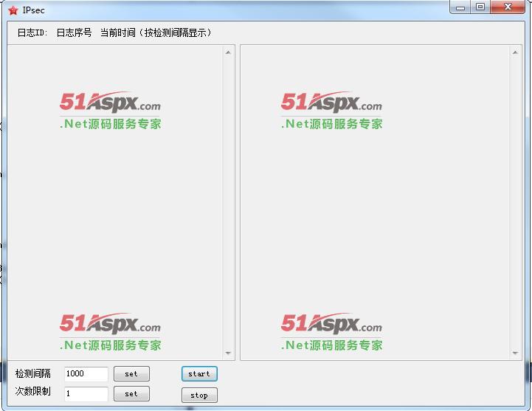
Task: Click set button beside 次数限制 field
Action: (131, 394)
